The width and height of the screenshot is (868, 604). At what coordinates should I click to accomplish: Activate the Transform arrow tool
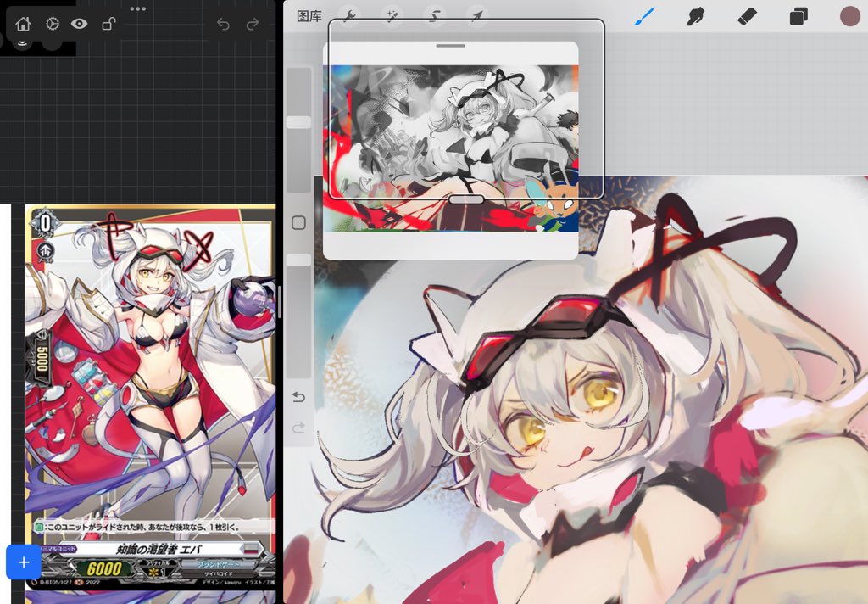pos(476,16)
